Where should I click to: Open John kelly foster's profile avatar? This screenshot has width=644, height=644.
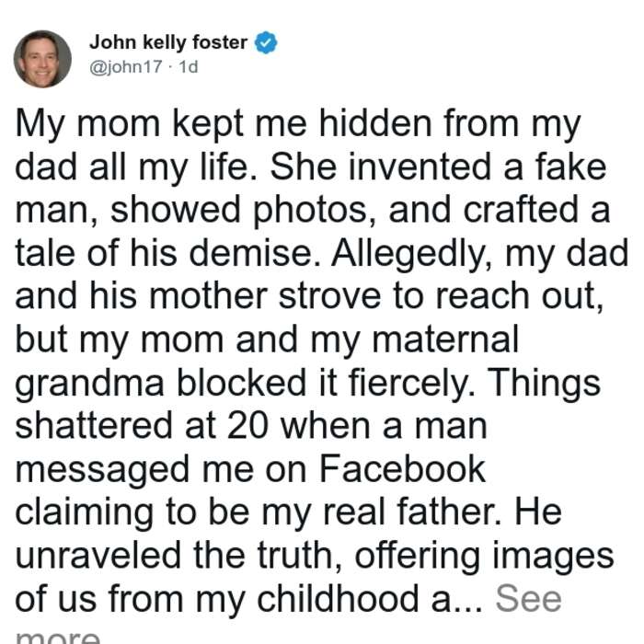click(42, 59)
